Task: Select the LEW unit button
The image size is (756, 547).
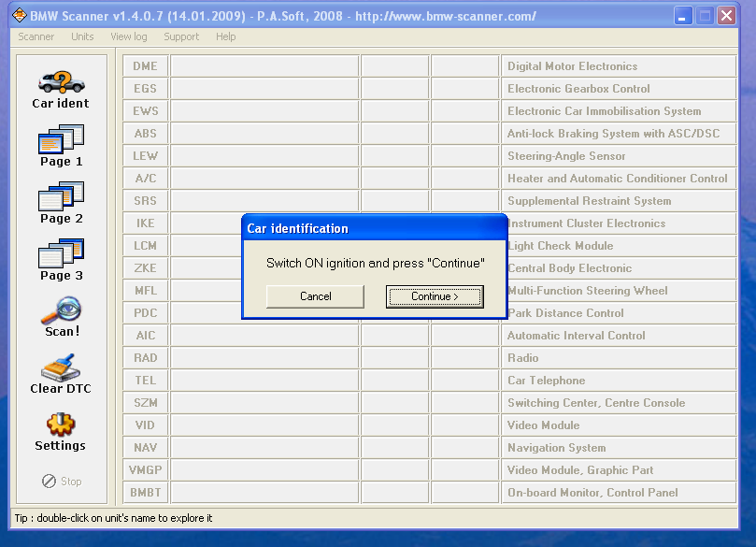Action: coord(145,156)
